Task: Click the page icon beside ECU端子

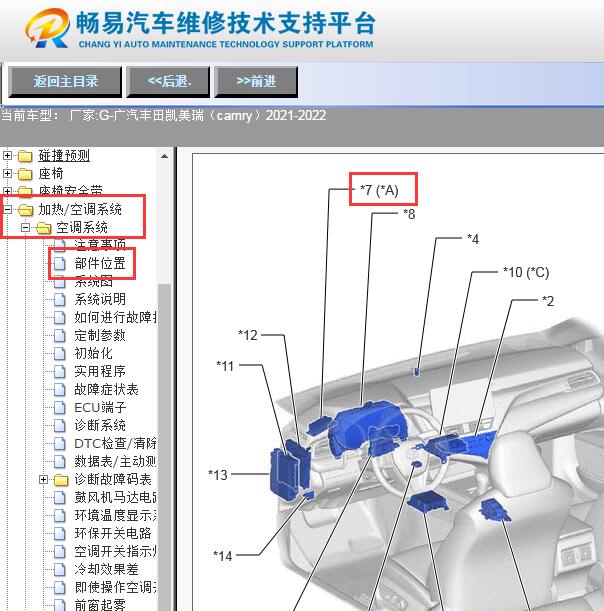Action: 59,408
